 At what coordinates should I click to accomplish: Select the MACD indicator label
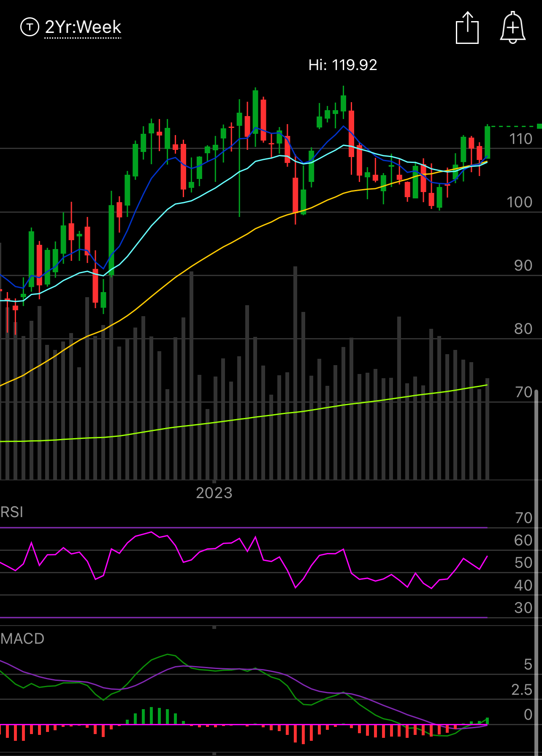pos(22,639)
